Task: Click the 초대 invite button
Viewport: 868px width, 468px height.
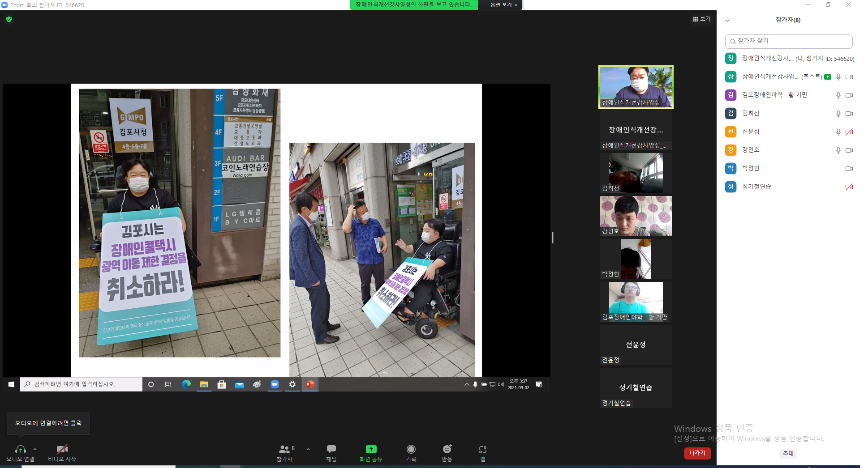Action: click(x=788, y=453)
